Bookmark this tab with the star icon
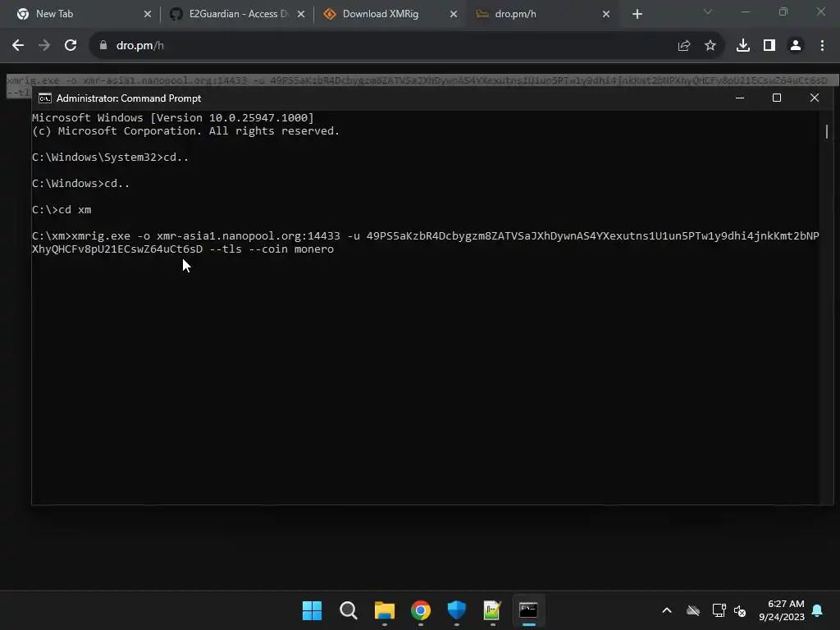This screenshot has width=840, height=630. (x=710, y=46)
